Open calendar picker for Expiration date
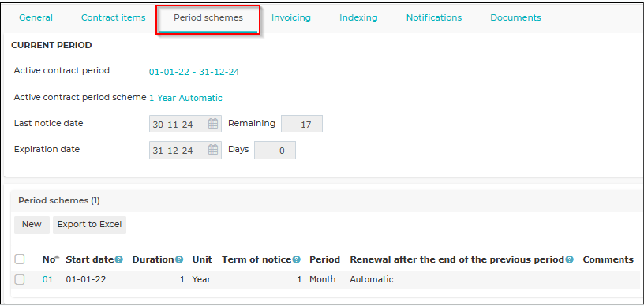Image resolution: width=644 pixels, height=306 pixels. pyautogui.click(x=213, y=150)
